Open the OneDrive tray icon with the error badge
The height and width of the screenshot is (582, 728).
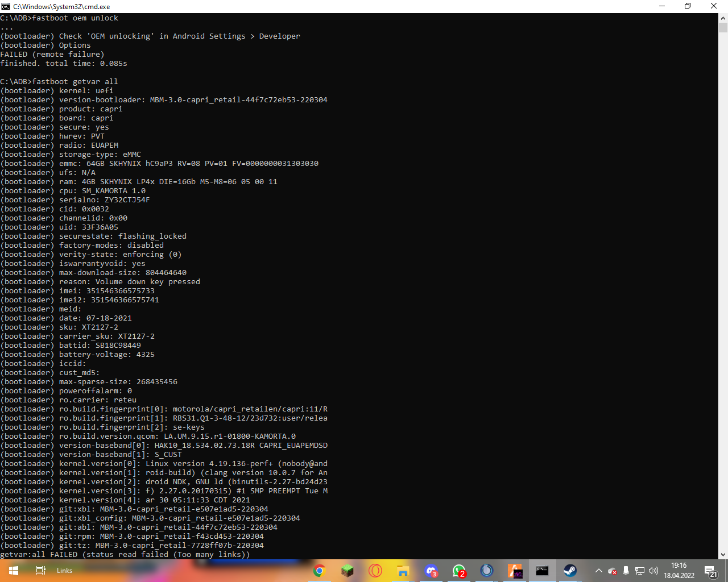click(613, 571)
